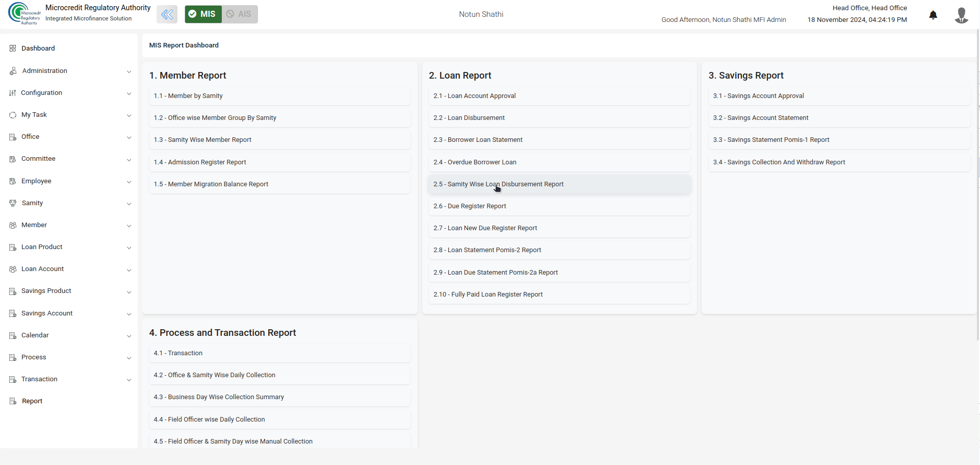Click the Transaction sidebar icon
The image size is (980, 465).
[13, 379]
